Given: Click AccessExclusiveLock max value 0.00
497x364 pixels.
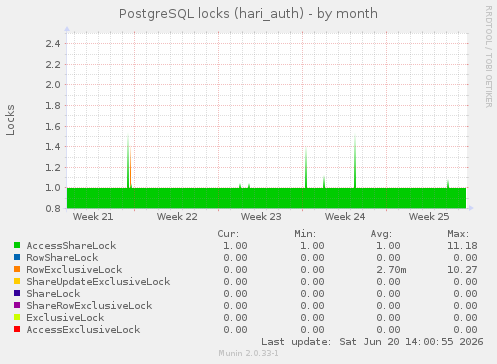Looking at the screenshot, I should click(465, 330).
